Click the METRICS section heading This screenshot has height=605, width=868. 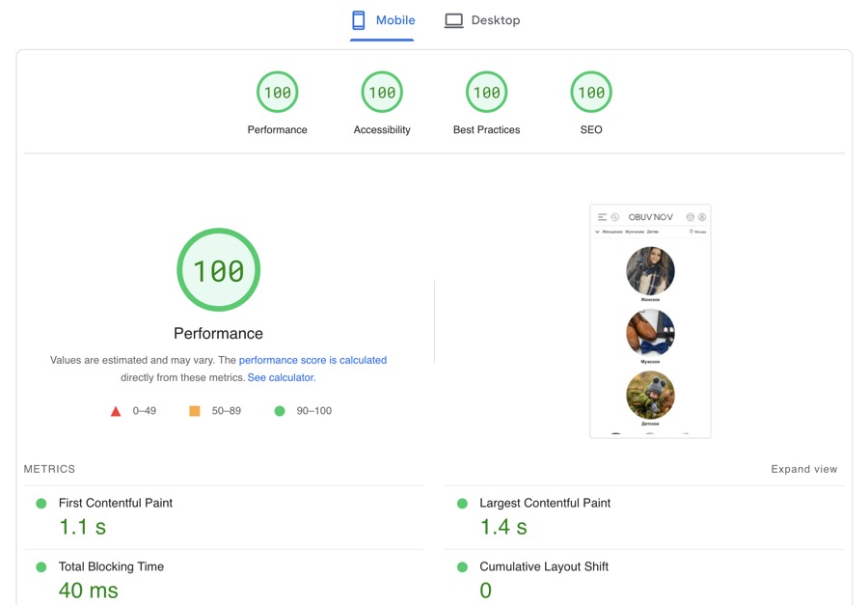(x=49, y=469)
